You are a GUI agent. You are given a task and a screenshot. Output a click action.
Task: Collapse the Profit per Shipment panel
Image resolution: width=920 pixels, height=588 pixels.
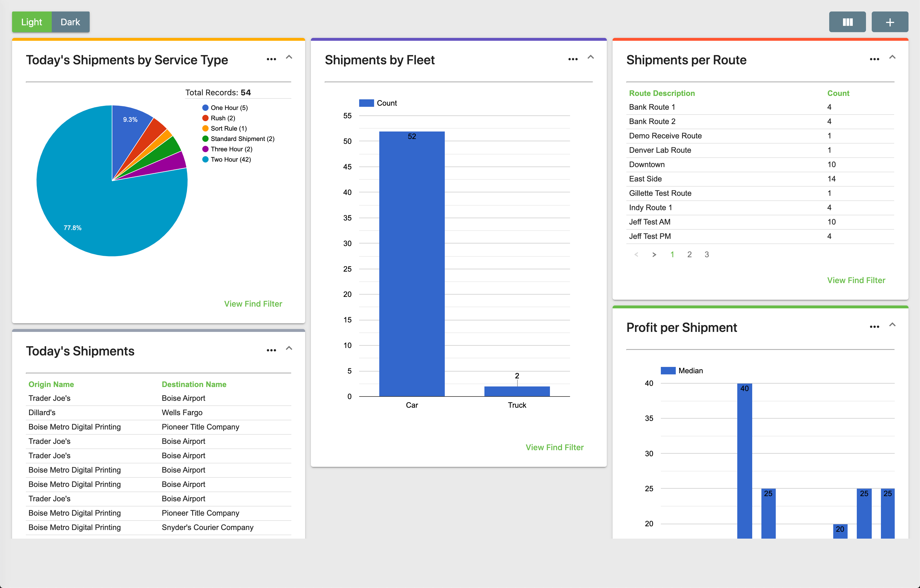point(893,325)
